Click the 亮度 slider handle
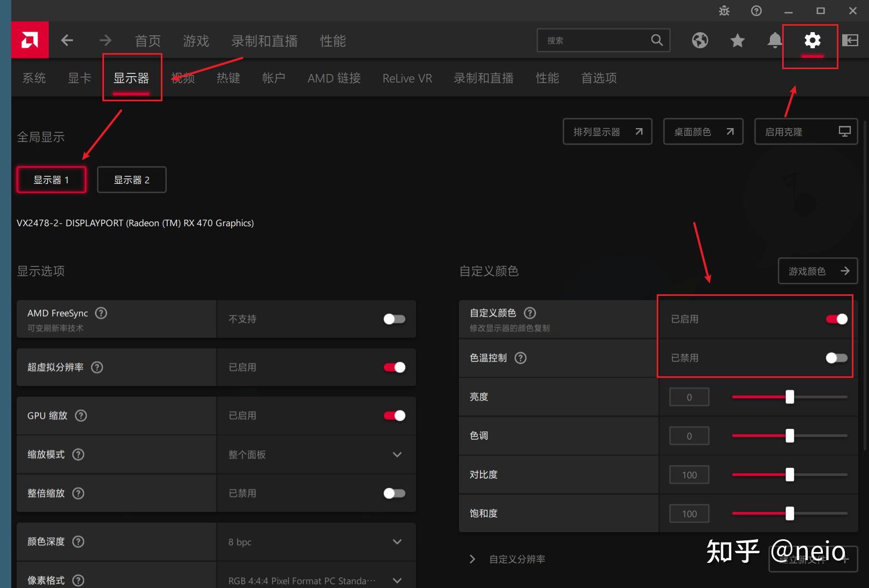Image resolution: width=869 pixels, height=588 pixels. [790, 397]
